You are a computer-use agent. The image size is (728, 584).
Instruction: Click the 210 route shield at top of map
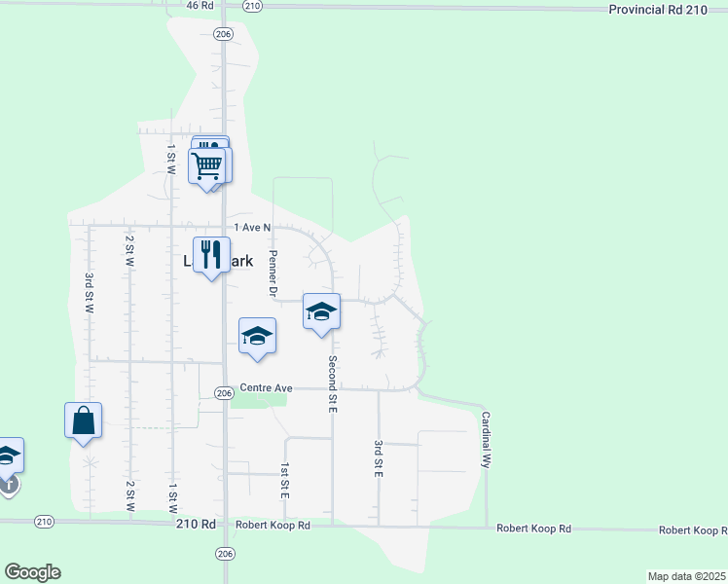coord(253,6)
